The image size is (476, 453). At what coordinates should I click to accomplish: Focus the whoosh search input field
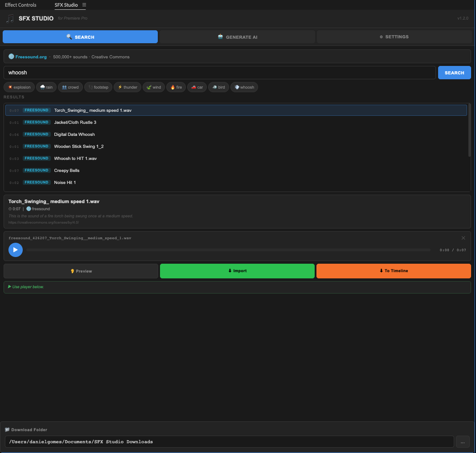(x=219, y=73)
